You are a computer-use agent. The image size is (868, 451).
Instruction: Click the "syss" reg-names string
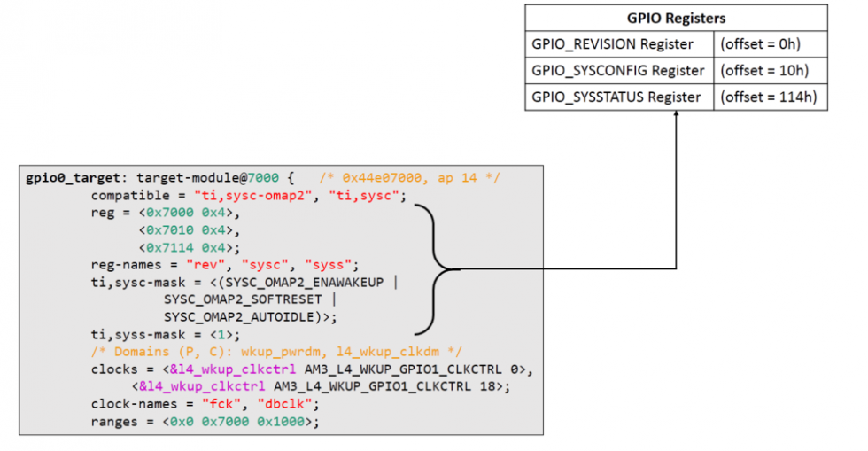point(329,265)
